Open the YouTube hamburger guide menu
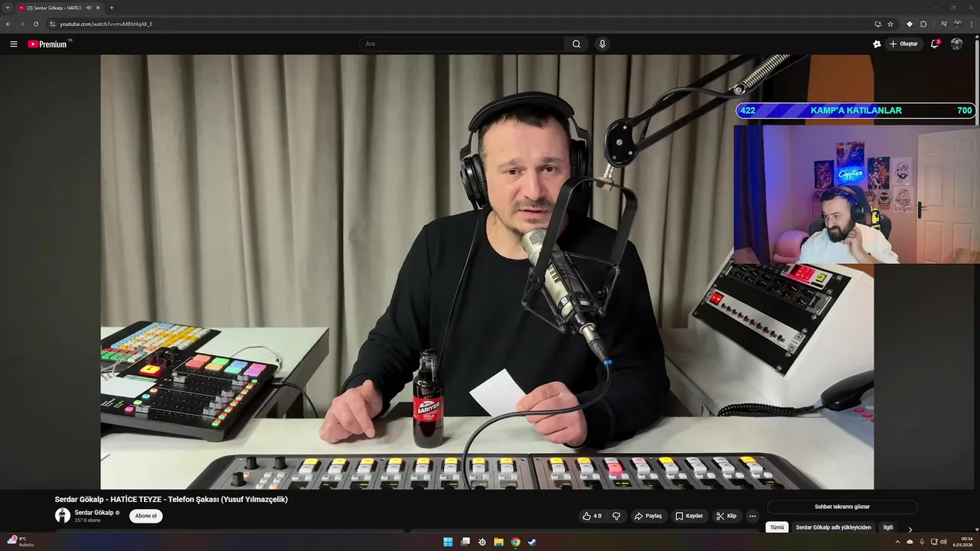Image resolution: width=980 pixels, height=551 pixels. [x=14, y=44]
